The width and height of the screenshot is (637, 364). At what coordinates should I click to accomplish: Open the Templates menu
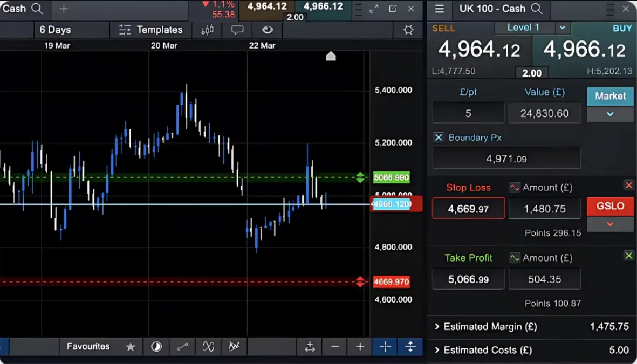150,30
